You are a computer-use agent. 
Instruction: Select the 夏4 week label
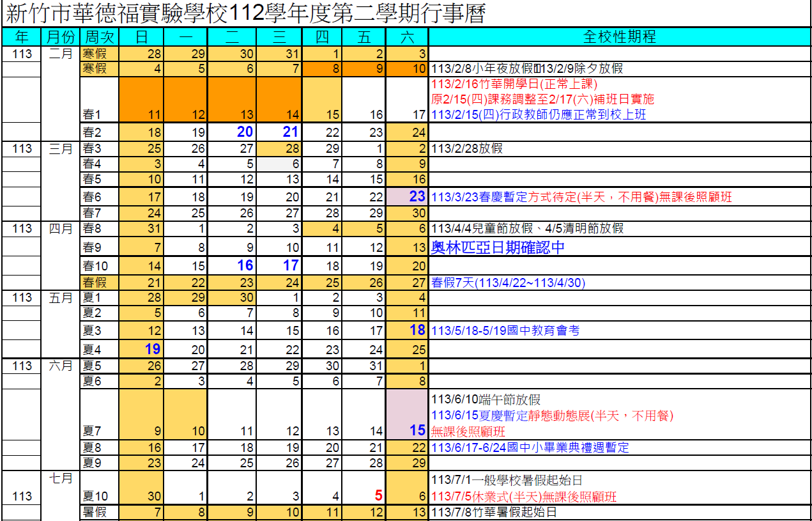coord(93,350)
